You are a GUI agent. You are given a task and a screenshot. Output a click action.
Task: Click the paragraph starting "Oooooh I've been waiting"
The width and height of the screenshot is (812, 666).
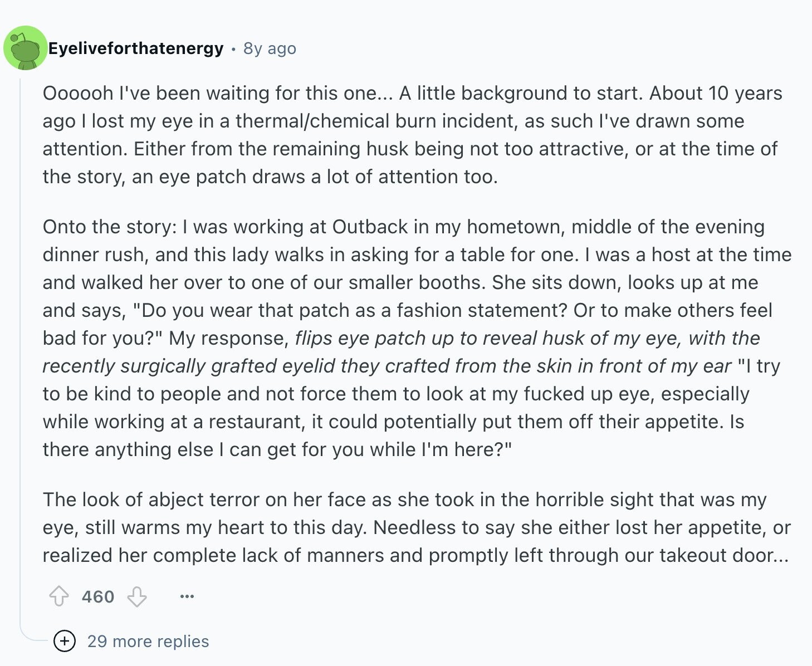click(412, 135)
